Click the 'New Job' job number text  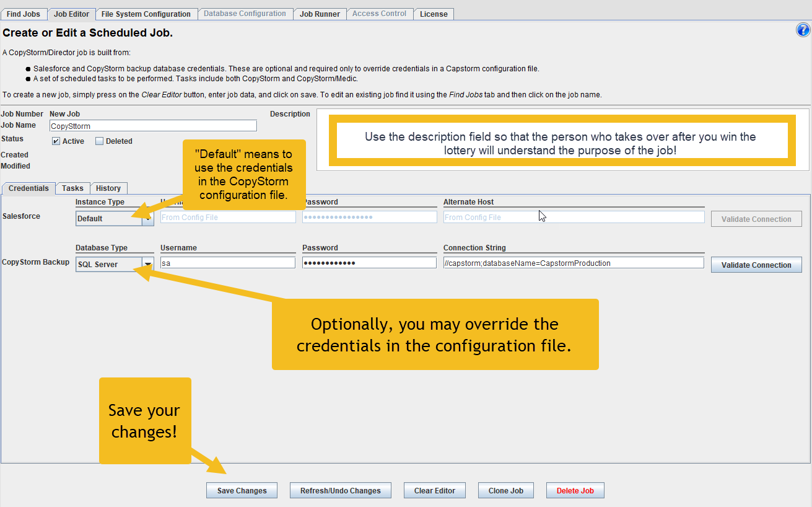click(x=64, y=114)
